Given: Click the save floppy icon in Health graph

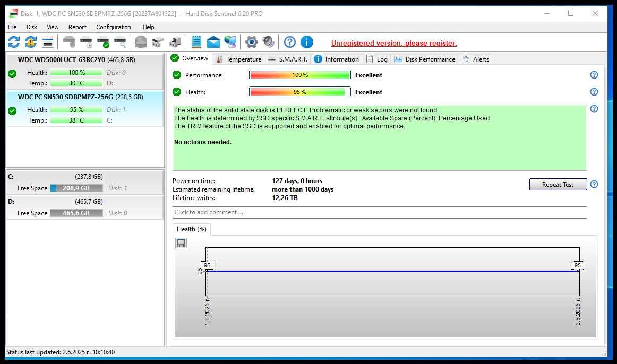Looking at the screenshot, I should [x=181, y=243].
